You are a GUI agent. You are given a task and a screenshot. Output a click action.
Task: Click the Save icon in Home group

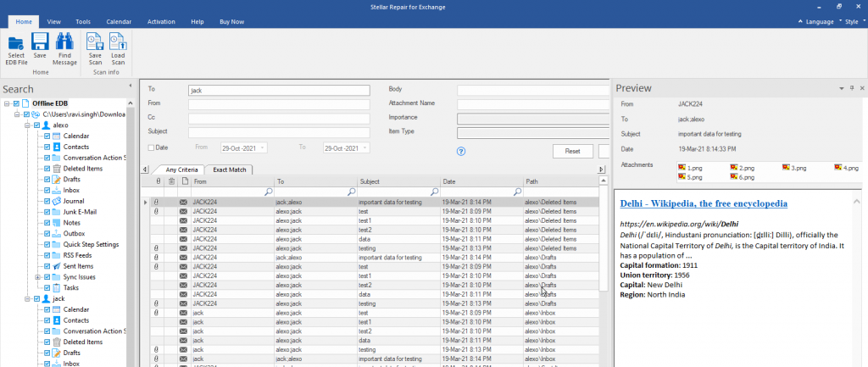(x=40, y=42)
